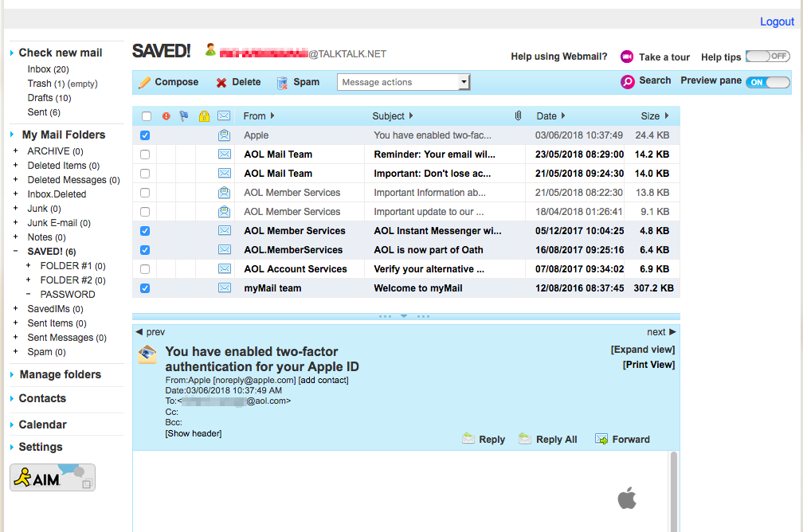The image size is (803, 532).
Task: Open the Contacts section
Action: 42,398
